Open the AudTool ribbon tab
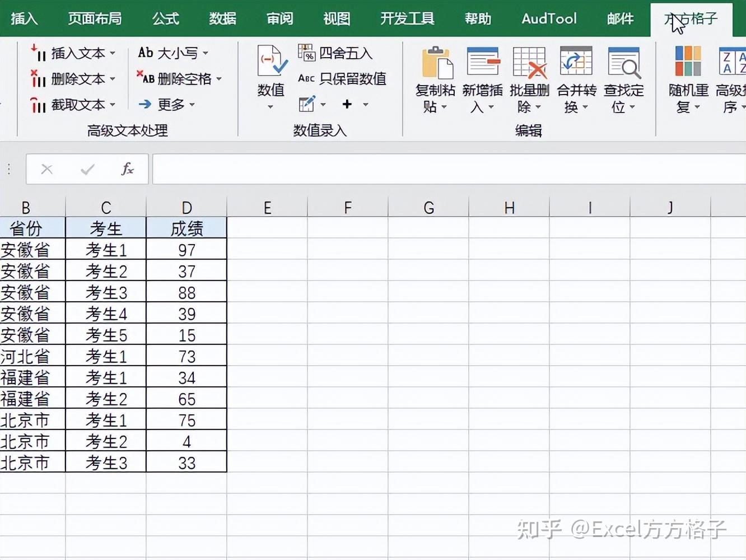This screenshot has width=746, height=560. coord(549,18)
